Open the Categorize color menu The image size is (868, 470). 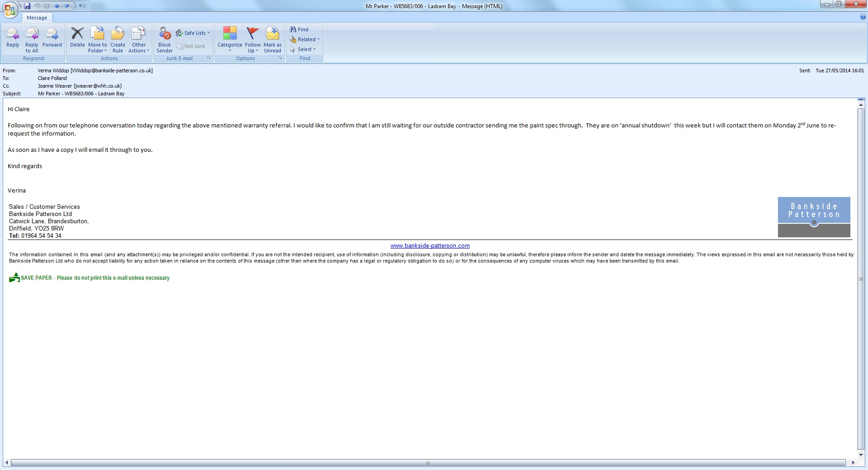click(x=230, y=40)
